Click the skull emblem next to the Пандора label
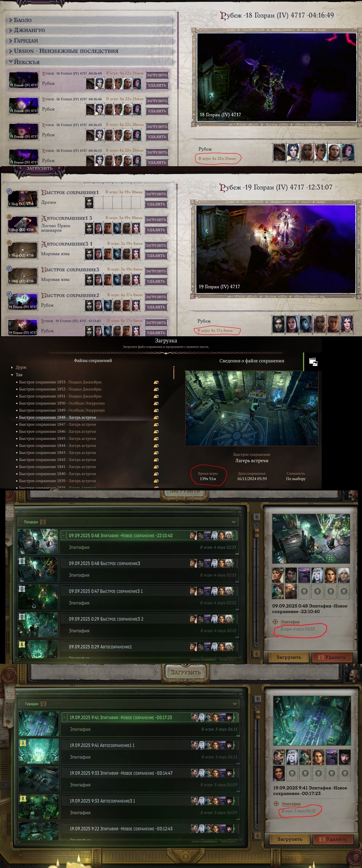 (43, 522)
